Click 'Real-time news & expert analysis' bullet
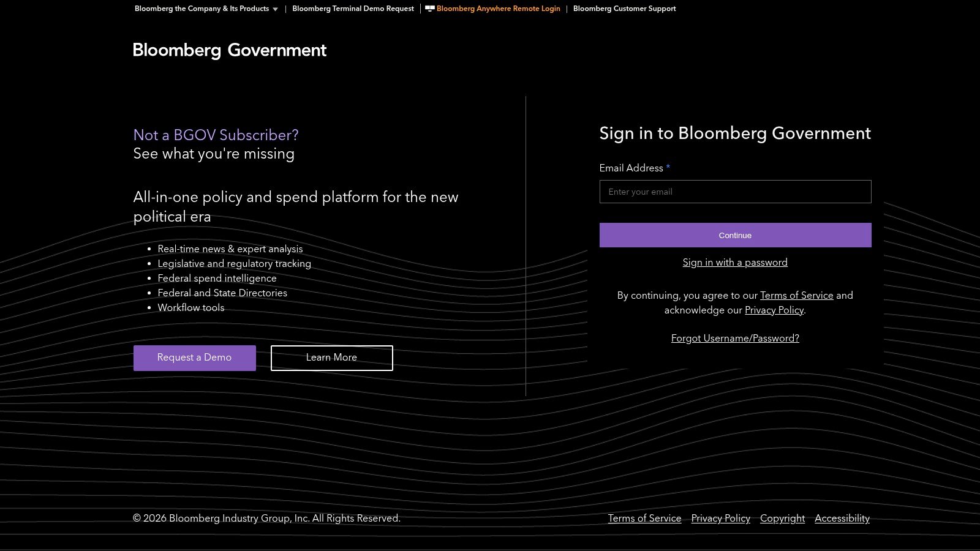980x551 pixels. pos(230,249)
